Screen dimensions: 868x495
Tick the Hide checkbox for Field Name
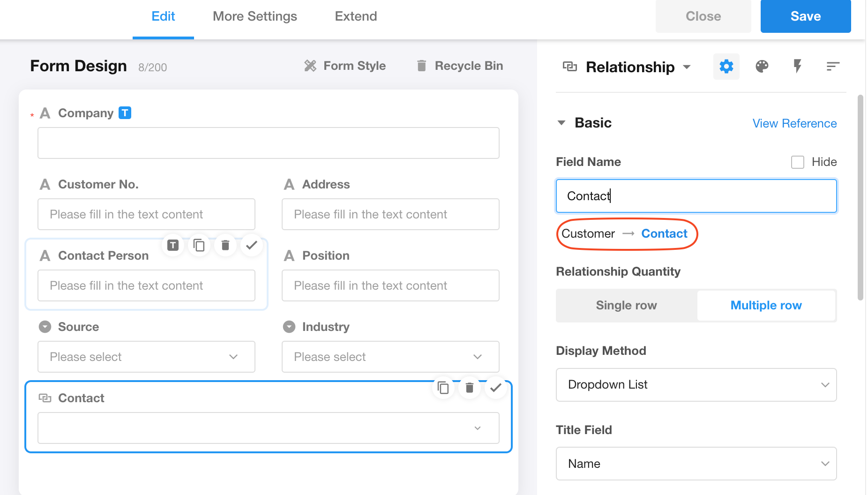(797, 162)
